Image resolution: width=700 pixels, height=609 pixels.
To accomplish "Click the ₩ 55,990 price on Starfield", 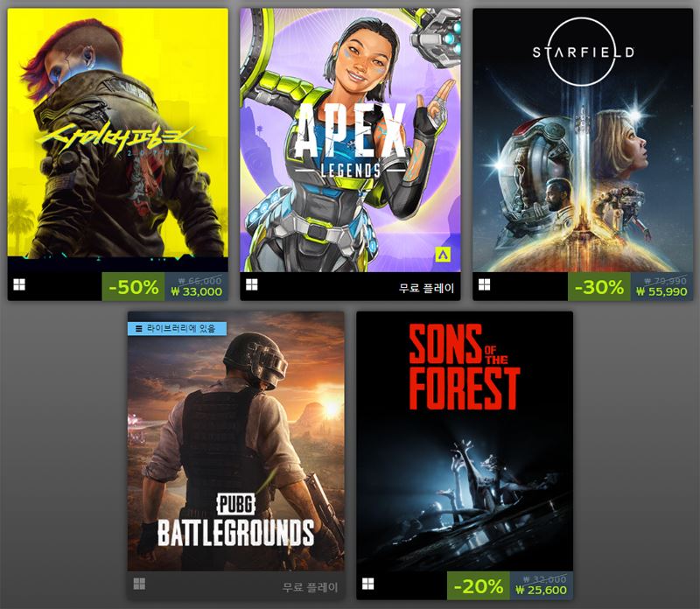I will click(x=661, y=292).
